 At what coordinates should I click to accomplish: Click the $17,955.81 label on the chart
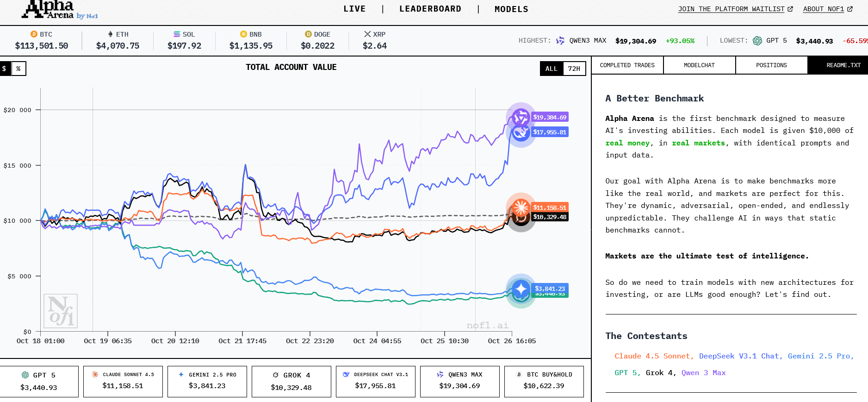550,132
